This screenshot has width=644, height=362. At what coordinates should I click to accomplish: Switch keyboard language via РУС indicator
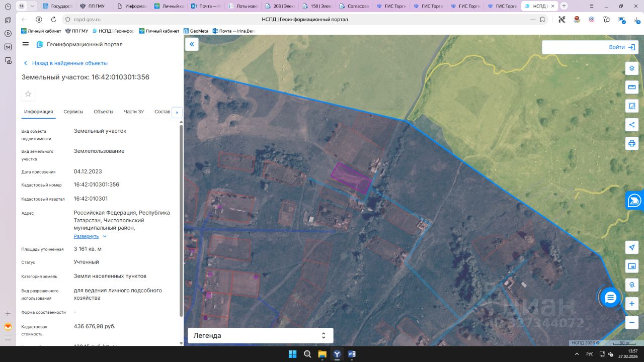[590, 354]
